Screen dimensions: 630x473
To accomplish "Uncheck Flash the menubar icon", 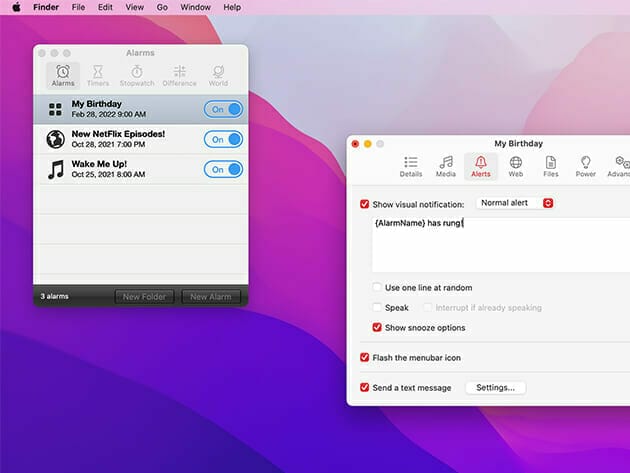I will tap(364, 358).
